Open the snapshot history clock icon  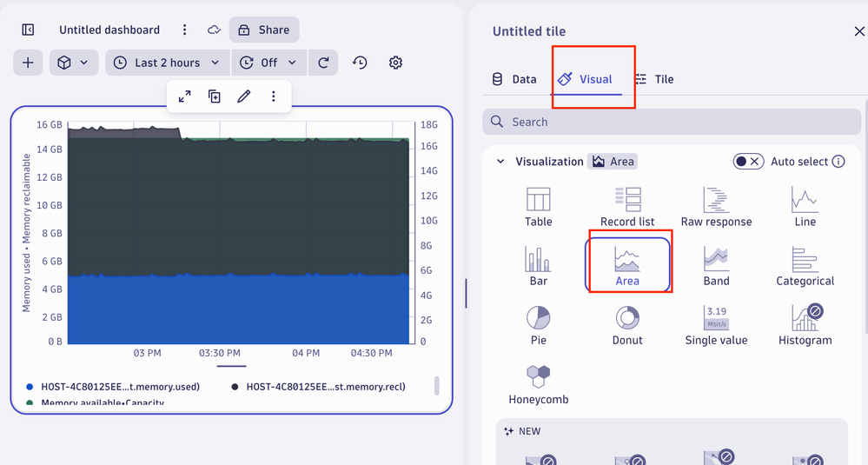point(360,63)
